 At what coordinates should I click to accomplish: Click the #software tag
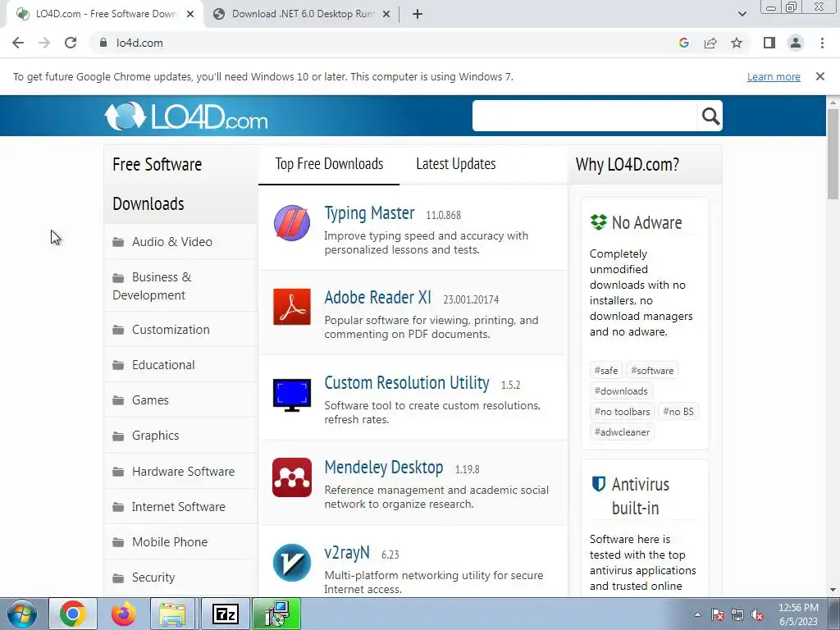pyautogui.click(x=652, y=370)
